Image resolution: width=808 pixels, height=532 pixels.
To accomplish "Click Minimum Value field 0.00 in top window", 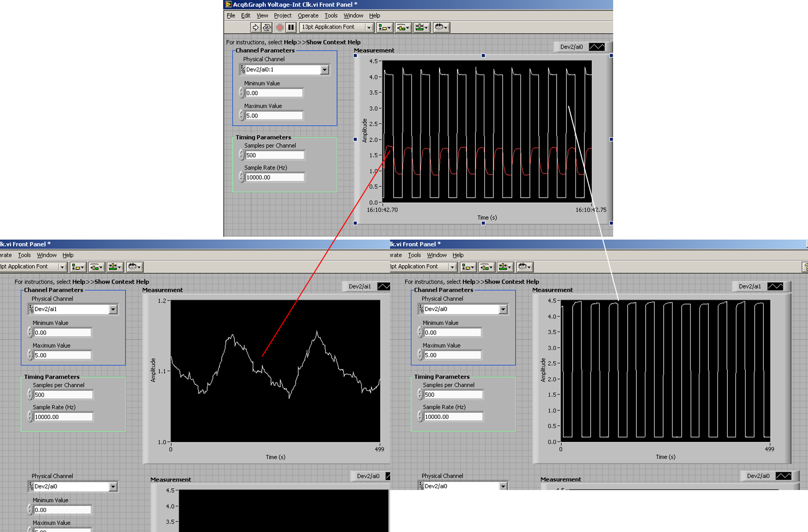I will [x=274, y=93].
